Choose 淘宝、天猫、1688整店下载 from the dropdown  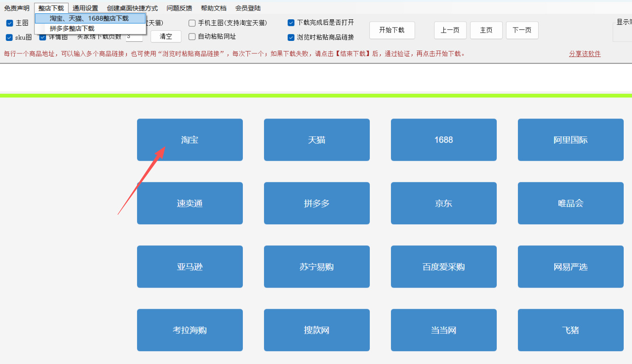coord(90,18)
